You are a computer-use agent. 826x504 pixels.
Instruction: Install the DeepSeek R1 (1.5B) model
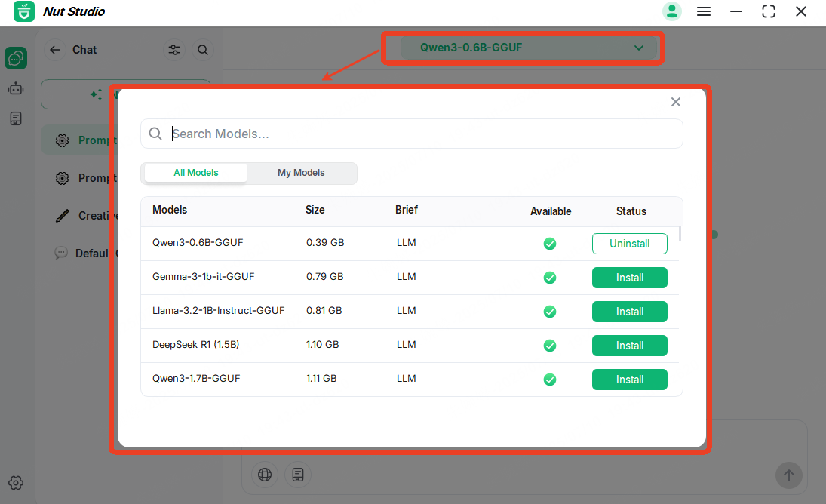click(630, 346)
